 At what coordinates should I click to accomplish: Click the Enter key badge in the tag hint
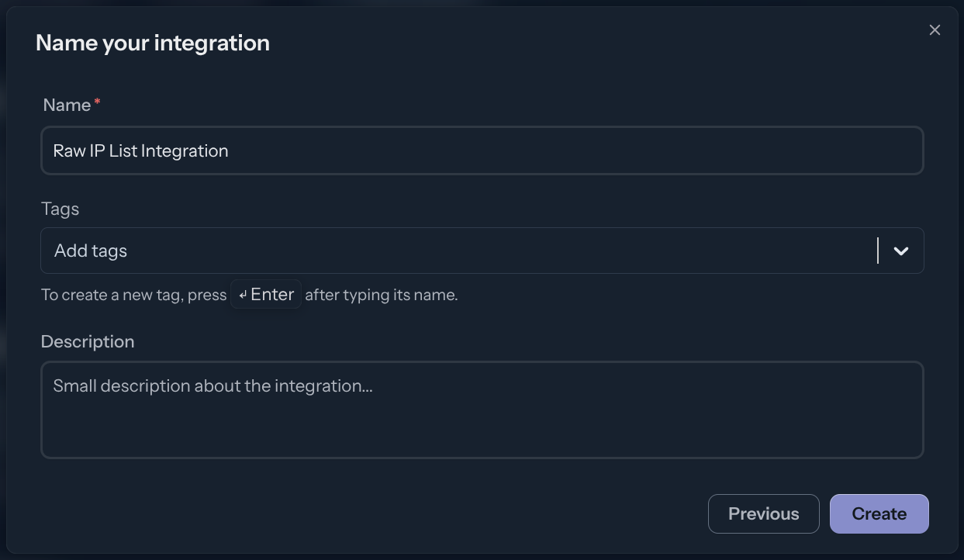pos(265,294)
